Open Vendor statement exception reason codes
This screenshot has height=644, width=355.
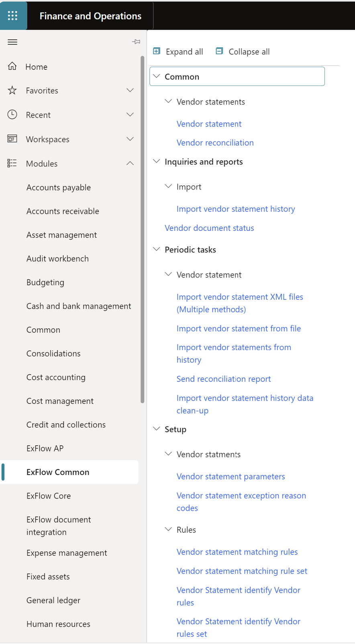pos(241,501)
